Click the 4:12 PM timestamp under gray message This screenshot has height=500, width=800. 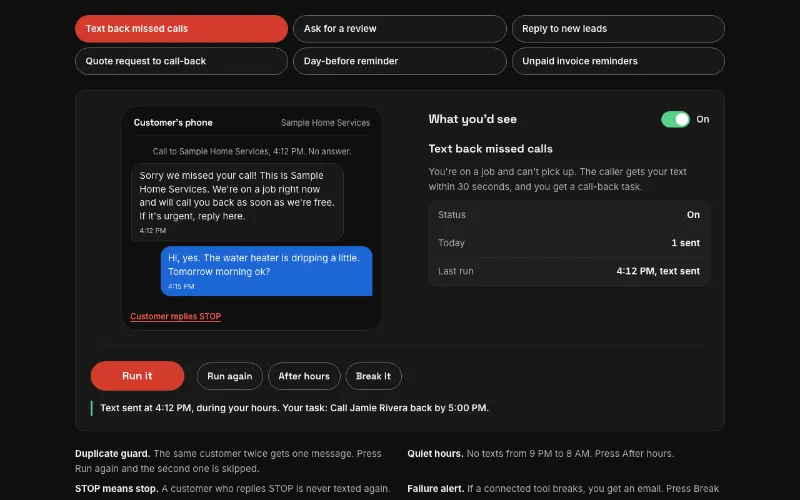tap(153, 231)
